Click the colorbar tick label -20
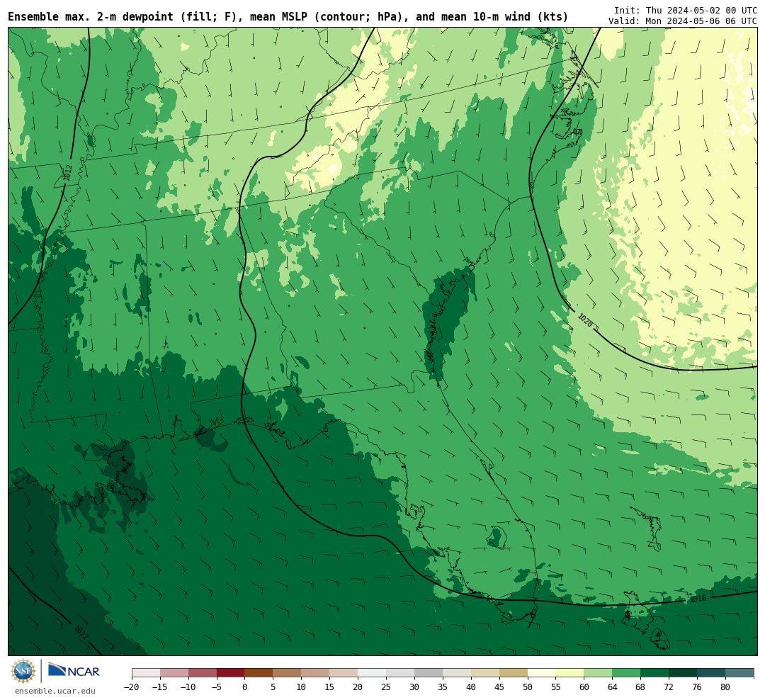This screenshot has height=700, width=765. pyautogui.click(x=131, y=687)
